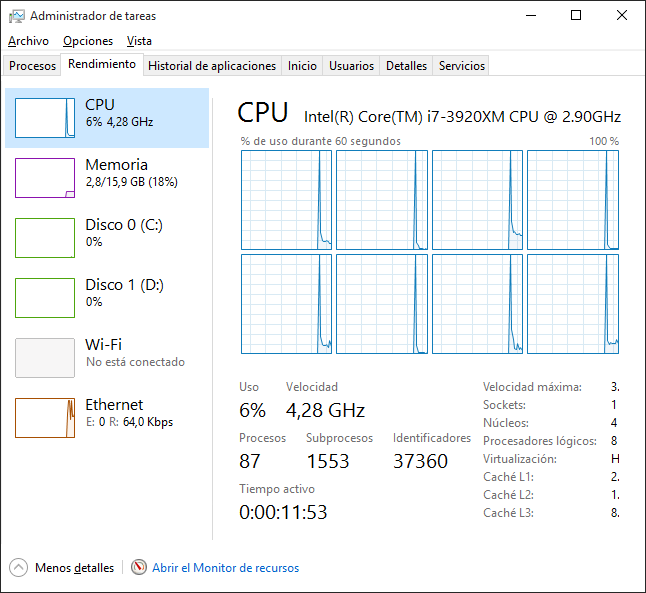Screen dimensions: 646x593
Task: Collapse view with Menos detalles arrow
Action: point(19,568)
